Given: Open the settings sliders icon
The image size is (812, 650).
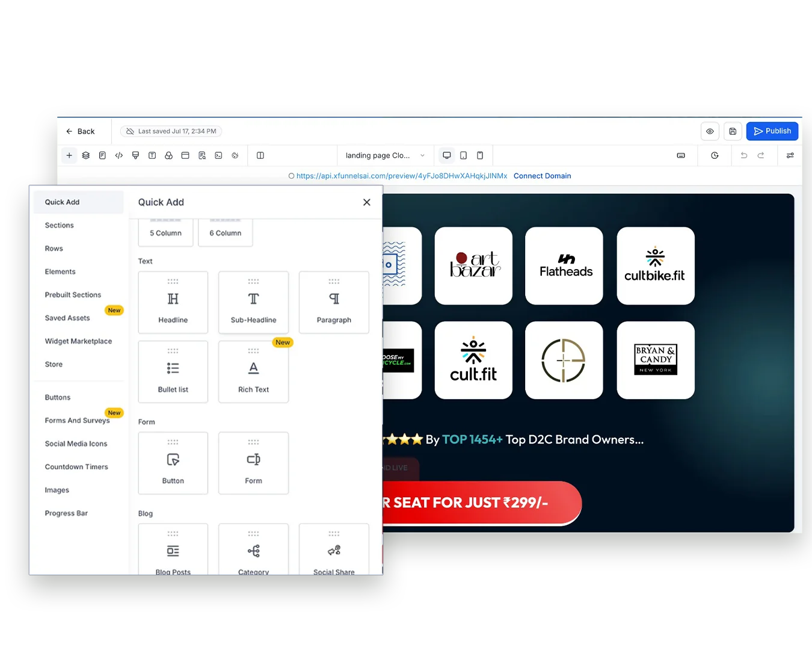Looking at the screenshot, I should point(790,155).
